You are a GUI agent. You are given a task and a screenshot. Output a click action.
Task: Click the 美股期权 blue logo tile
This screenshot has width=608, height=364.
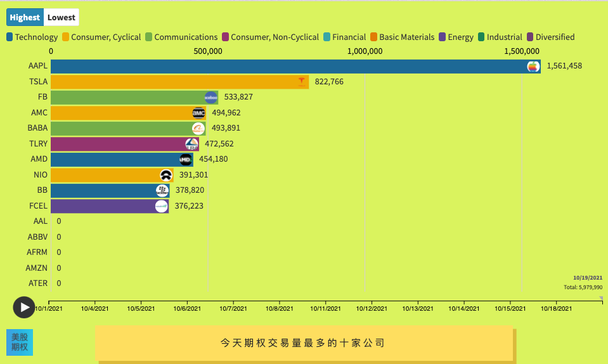pos(20,342)
